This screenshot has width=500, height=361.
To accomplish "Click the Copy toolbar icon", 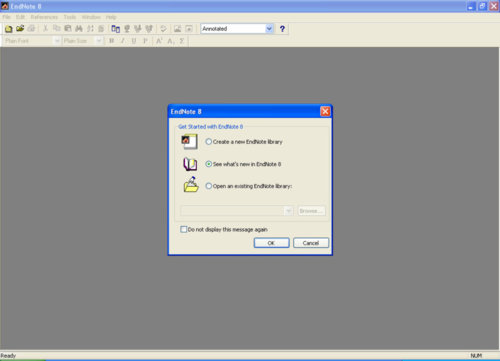I will coord(57,29).
